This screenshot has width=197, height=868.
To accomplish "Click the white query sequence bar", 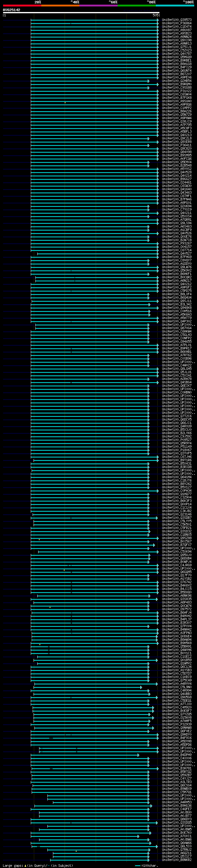I will click(x=81, y=12).
